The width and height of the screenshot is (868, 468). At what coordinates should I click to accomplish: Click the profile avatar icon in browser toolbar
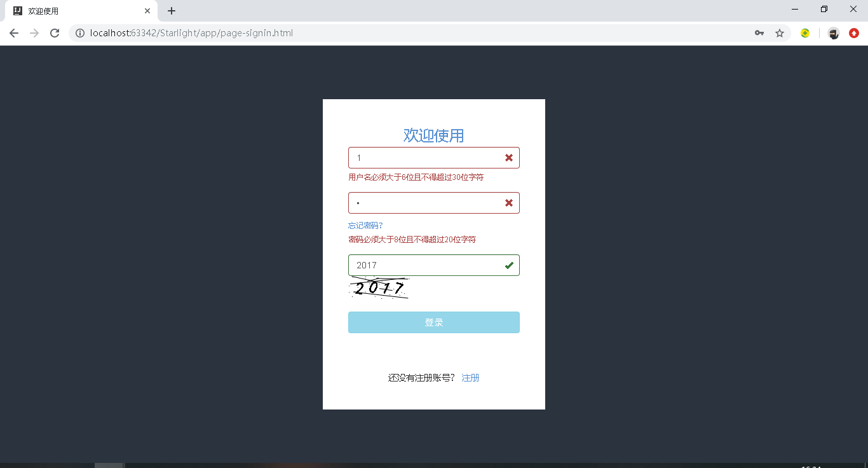pos(833,33)
